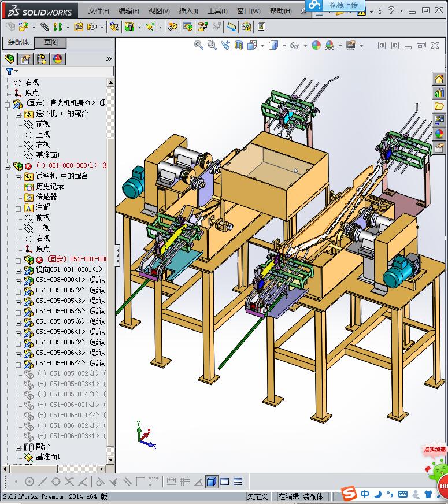Open the 视图(V) menu
448x504 pixels.
159,11
